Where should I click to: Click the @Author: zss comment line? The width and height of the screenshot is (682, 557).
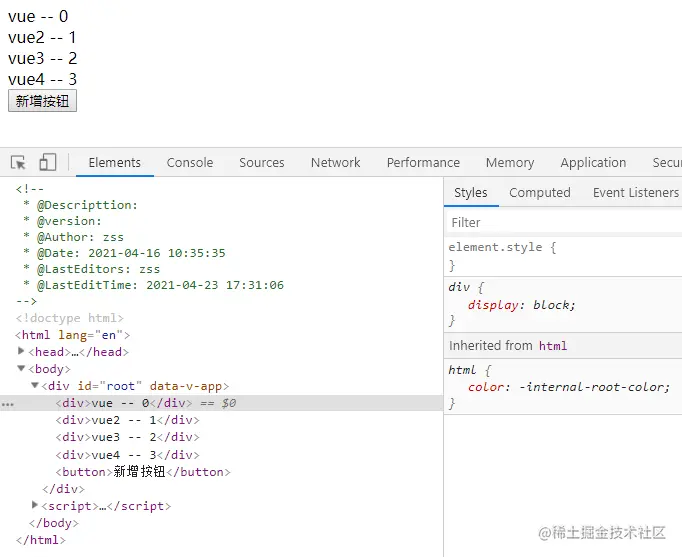click(x=74, y=237)
